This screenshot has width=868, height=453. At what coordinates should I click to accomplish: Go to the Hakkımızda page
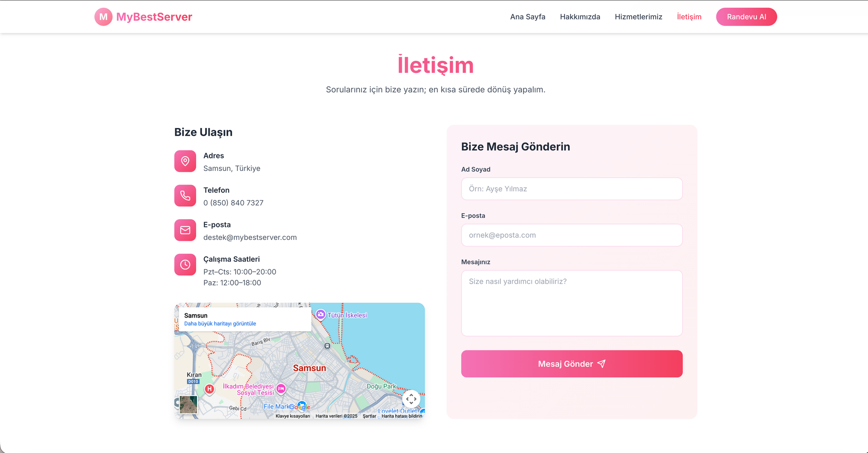click(580, 17)
